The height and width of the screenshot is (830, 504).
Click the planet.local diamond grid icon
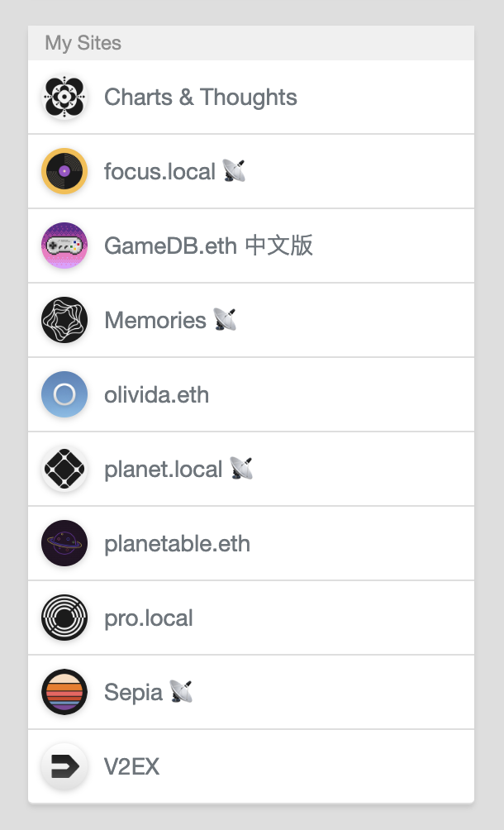[x=64, y=470]
